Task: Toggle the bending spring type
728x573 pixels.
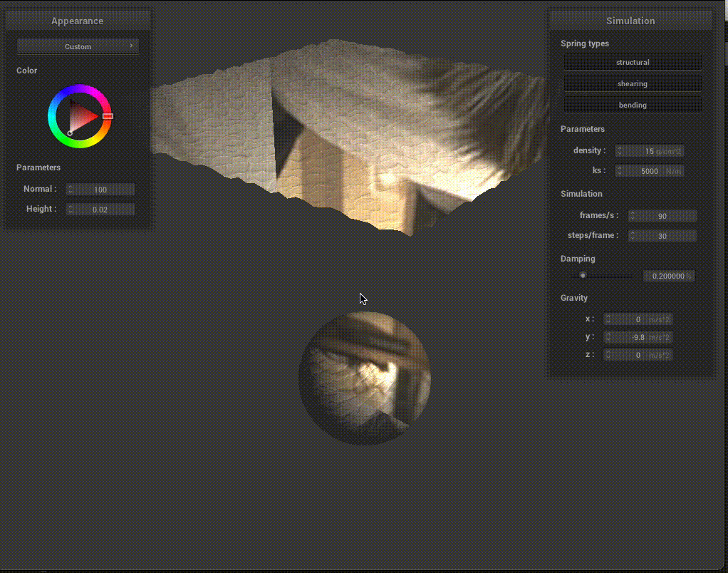Action: (633, 105)
